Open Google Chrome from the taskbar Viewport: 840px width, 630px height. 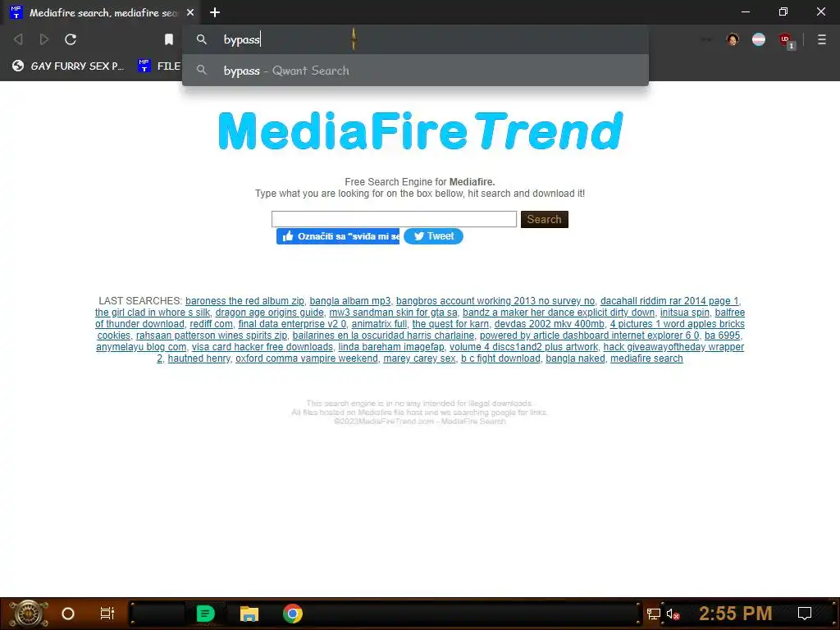293,614
